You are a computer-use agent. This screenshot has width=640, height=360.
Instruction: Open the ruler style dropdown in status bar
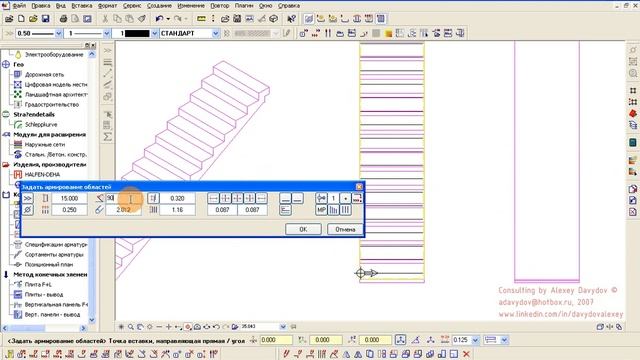click(x=504, y=340)
